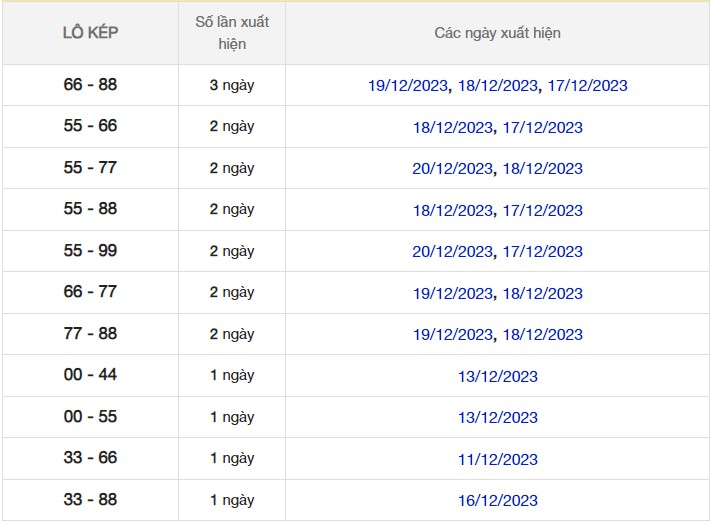The width and height of the screenshot is (714, 523).
Task: Open 19/12/2023 link in 66 - 88 row
Action: [x=408, y=86]
